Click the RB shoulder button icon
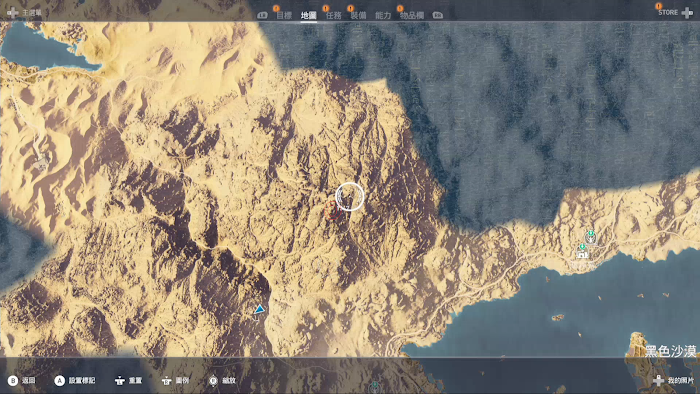Image resolution: width=700 pixels, height=394 pixels. (x=438, y=15)
